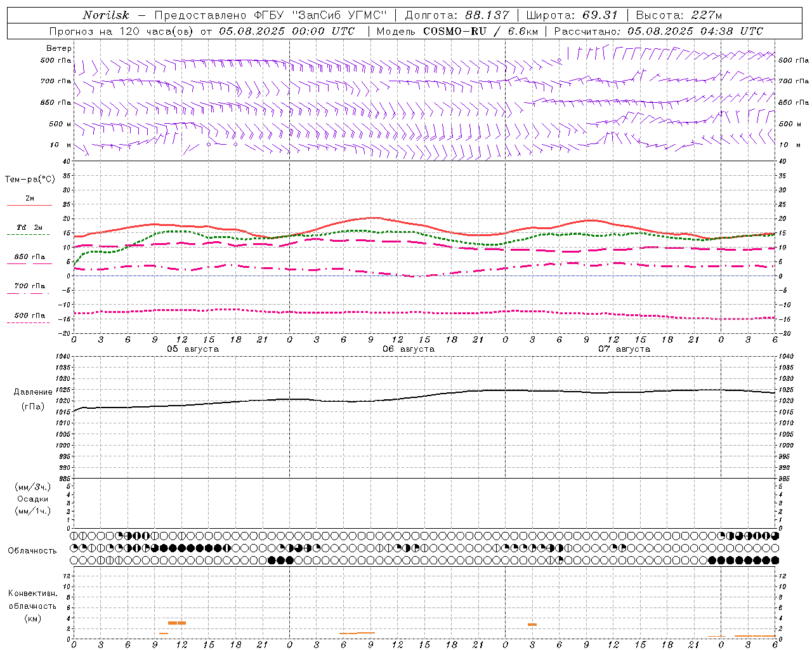The height and width of the screenshot is (650, 812).
Task: Click the Осадки panel label
Action: coord(33,499)
